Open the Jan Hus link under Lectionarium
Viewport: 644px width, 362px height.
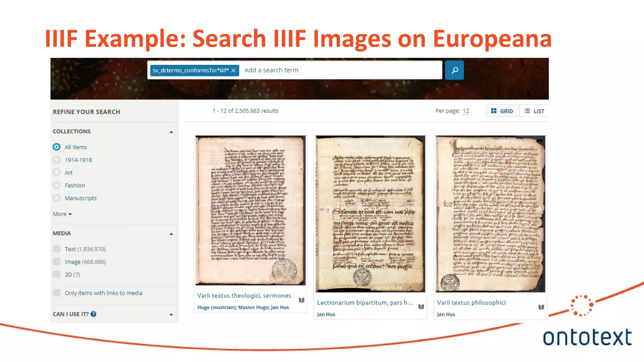326,314
